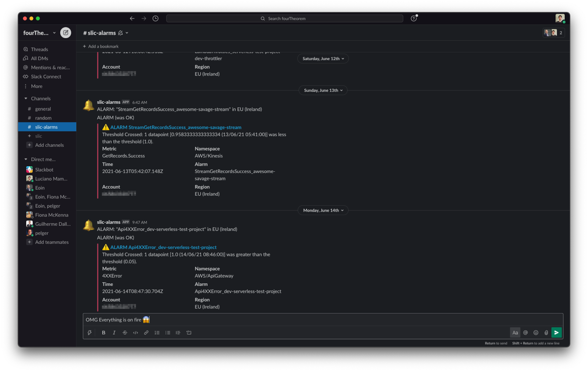Open Threads in the sidebar
The width and height of the screenshot is (588, 371).
(39, 49)
